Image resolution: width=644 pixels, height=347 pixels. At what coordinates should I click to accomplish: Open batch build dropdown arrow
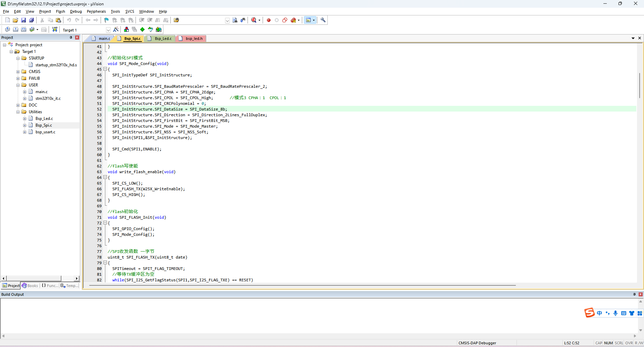(37, 29)
